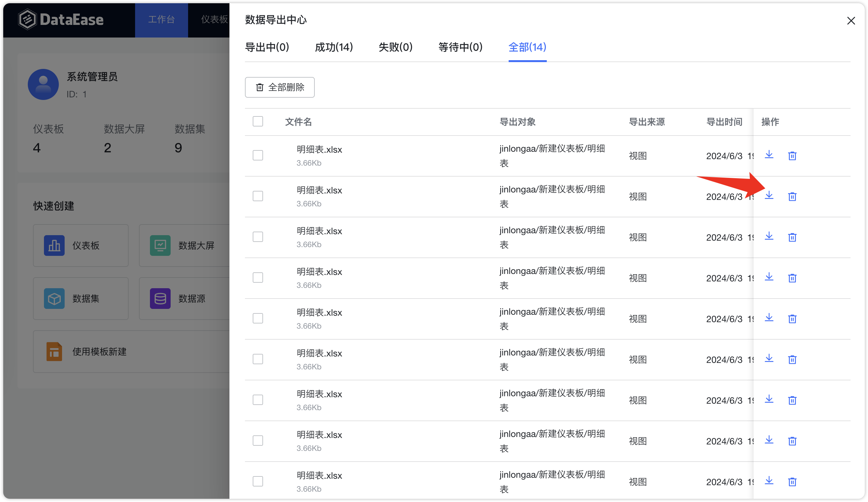The height and width of the screenshot is (502, 868).
Task: Delete the second export row with trash icon
Action: point(792,197)
